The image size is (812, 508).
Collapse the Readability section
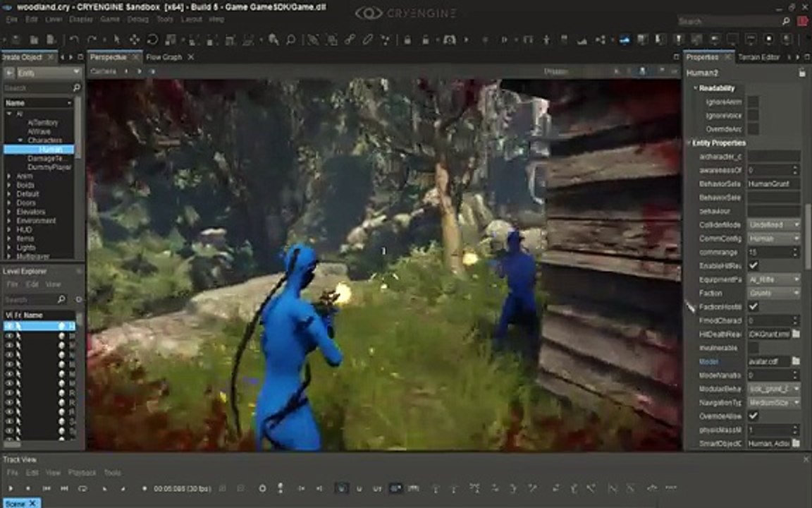tap(696, 88)
